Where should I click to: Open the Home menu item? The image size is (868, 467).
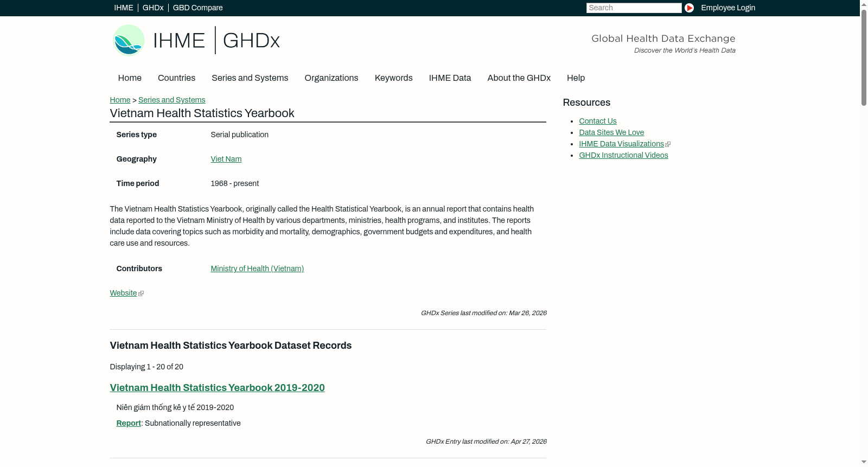coord(130,78)
